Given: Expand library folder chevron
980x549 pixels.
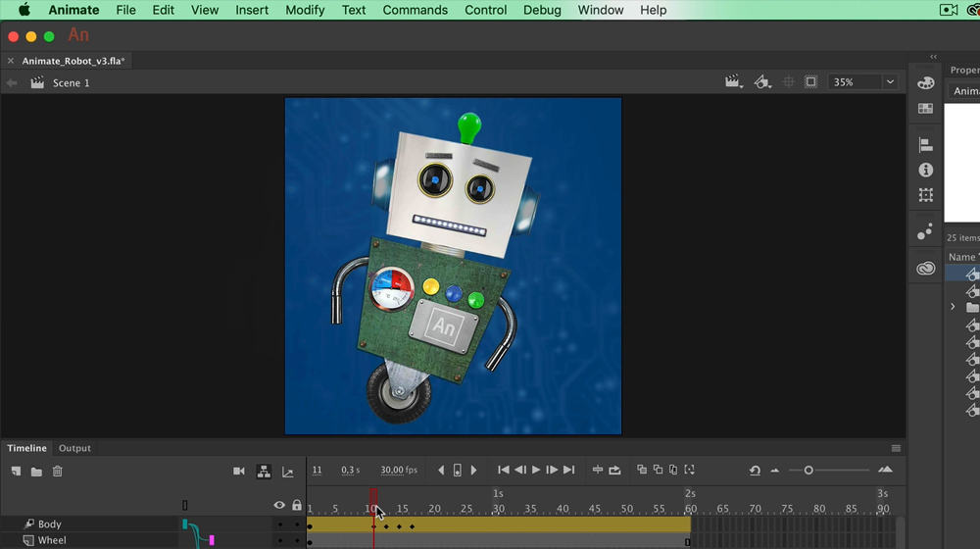Looking at the screenshot, I should pyautogui.click(x=953, y=307).
